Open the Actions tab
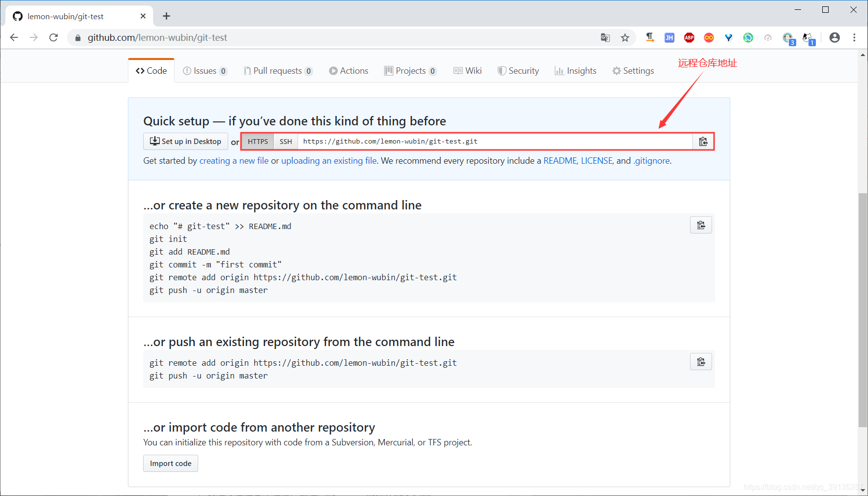Viewport: 868px width, 496px height. pyautogui.click(x=349, y=71)
